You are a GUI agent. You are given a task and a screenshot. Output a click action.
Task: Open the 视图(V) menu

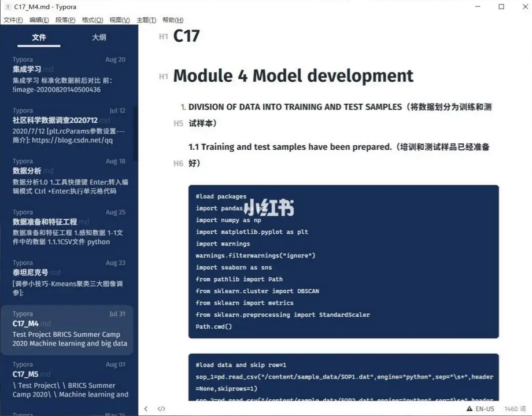(120, 20)
